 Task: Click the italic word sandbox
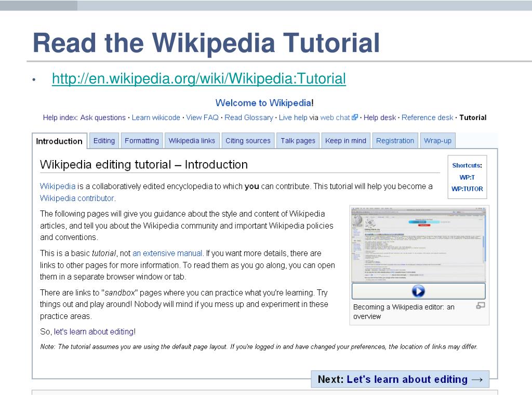tap(120, 293)
